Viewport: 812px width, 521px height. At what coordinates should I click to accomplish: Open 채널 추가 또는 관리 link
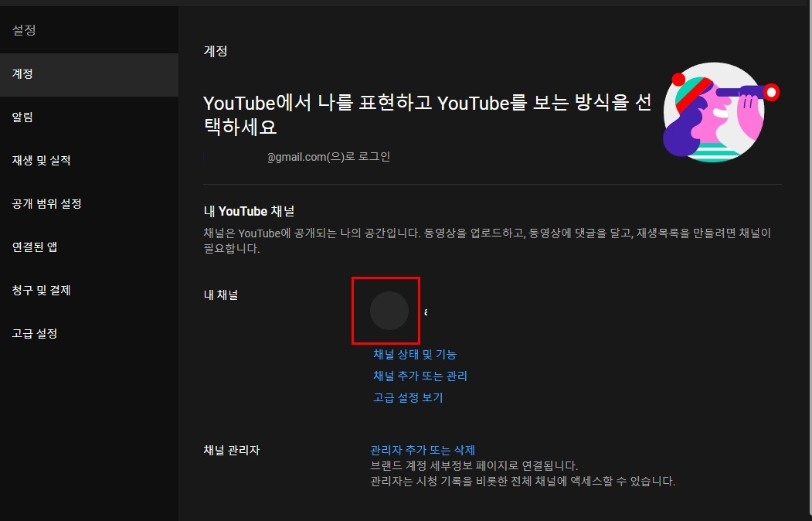pos(420,376)
